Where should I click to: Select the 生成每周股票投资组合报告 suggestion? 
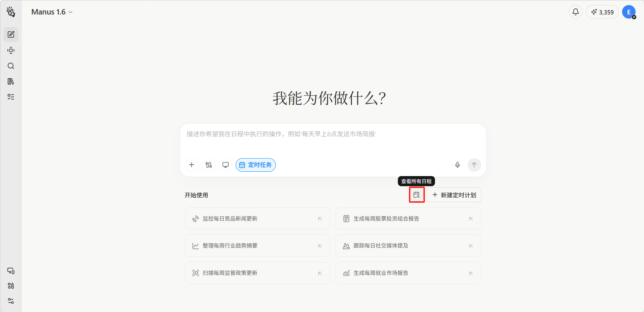tap(408, 219)
